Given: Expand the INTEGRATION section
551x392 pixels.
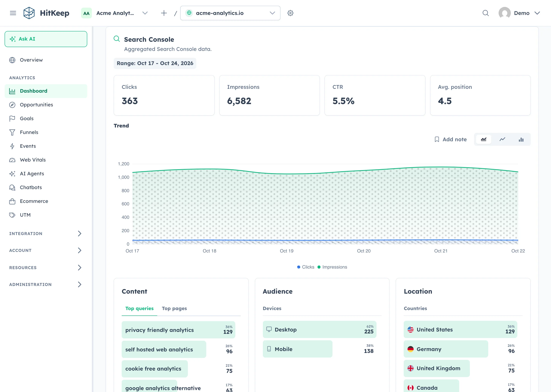Looking at the screenshot, I should tap(46, 233).
